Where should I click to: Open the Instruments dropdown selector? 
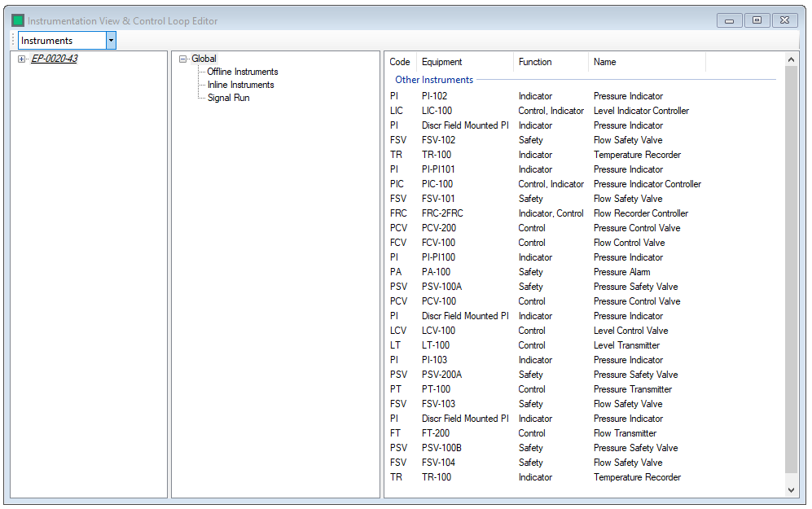pos(111,41)
